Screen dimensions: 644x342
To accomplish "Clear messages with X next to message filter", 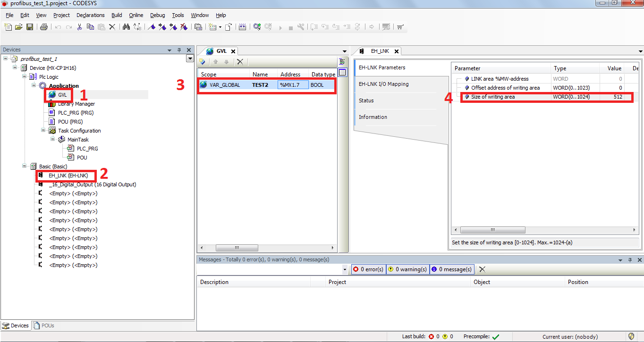I will point(482,269).
